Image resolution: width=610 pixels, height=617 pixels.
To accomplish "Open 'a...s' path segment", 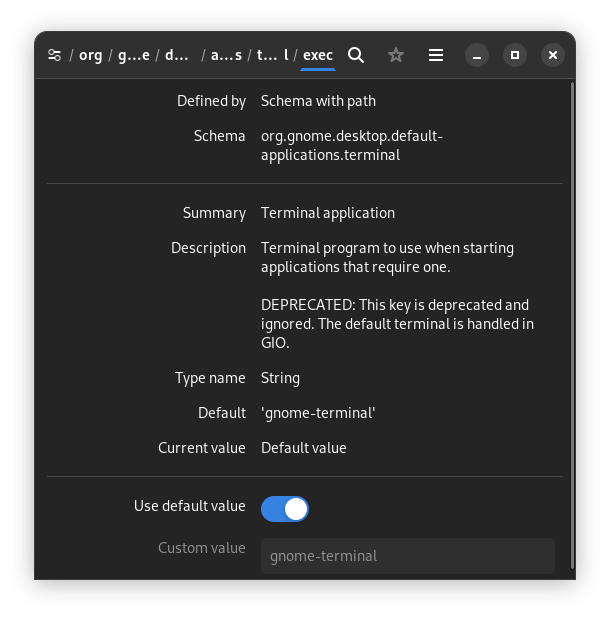I will (226, 55).
